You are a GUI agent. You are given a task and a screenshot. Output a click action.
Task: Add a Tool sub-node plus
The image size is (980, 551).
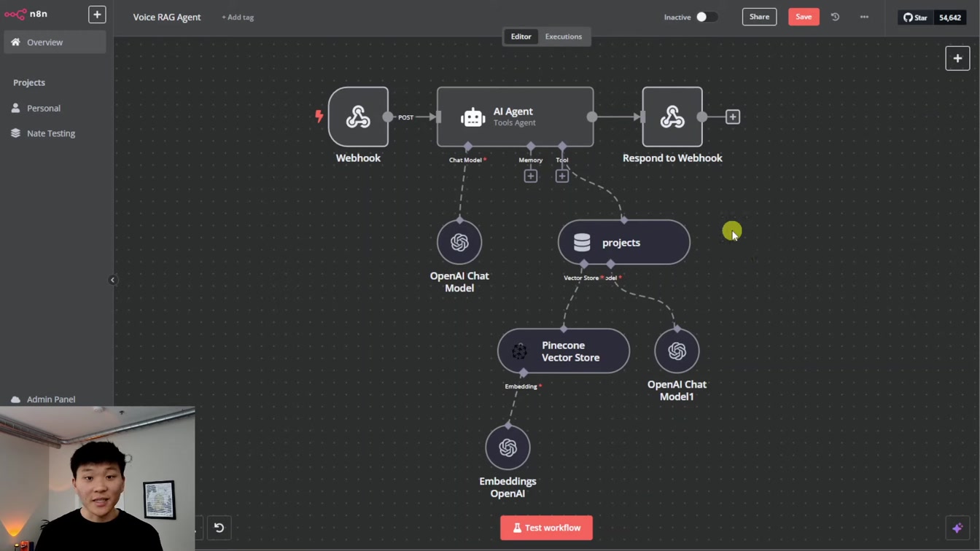(562, 176)
